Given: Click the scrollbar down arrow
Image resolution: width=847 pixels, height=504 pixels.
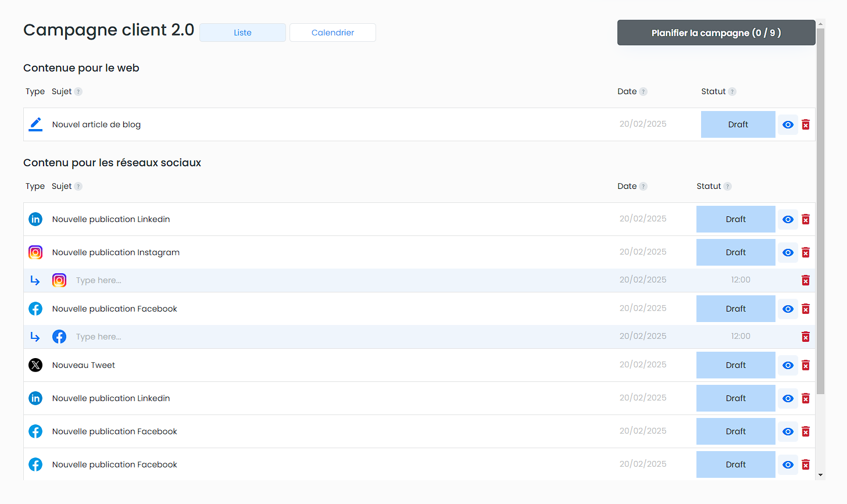Looking at the screenshot, I should click(x=820, y=475).
